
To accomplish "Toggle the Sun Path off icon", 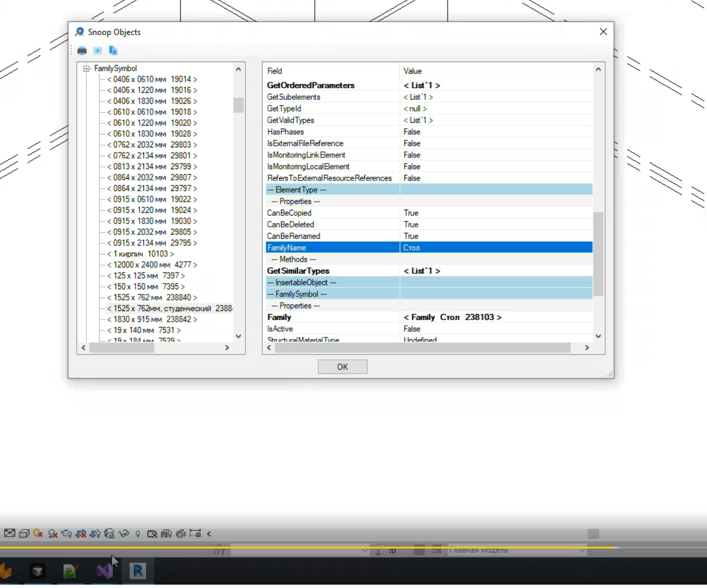I will 38,533.
